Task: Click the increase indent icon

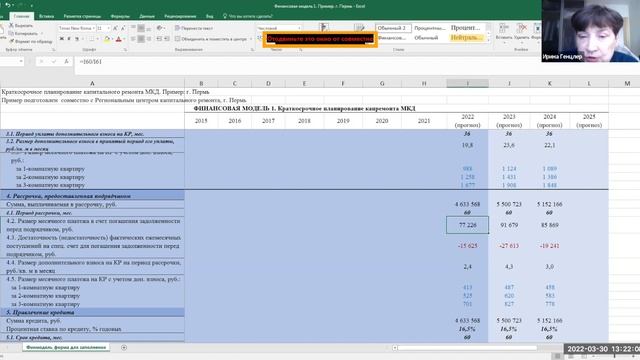Action: [167, 39]
